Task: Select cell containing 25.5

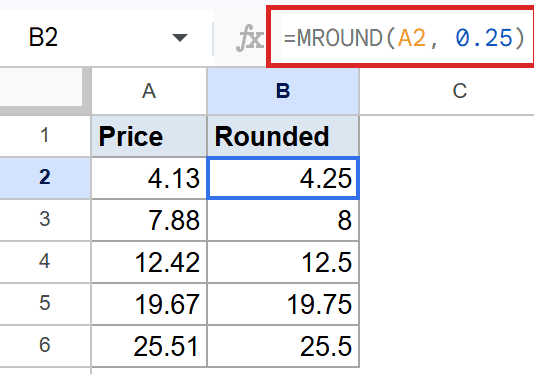Action: (x=283, y=346)
